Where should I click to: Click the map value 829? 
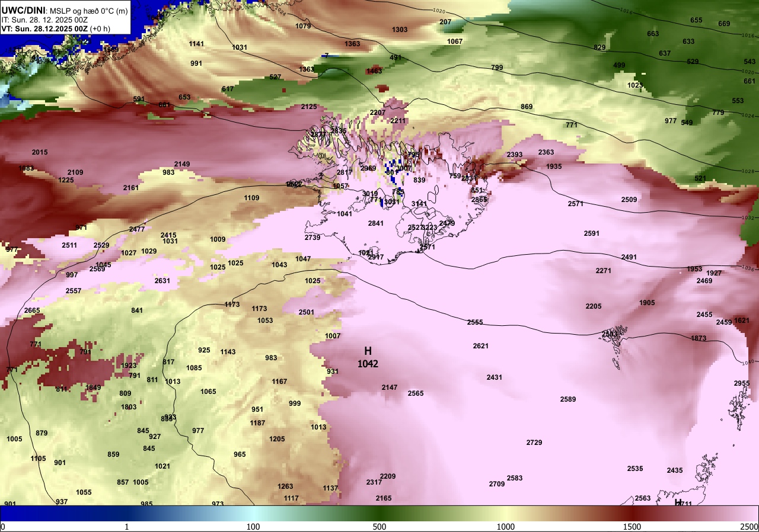(599, 47)
